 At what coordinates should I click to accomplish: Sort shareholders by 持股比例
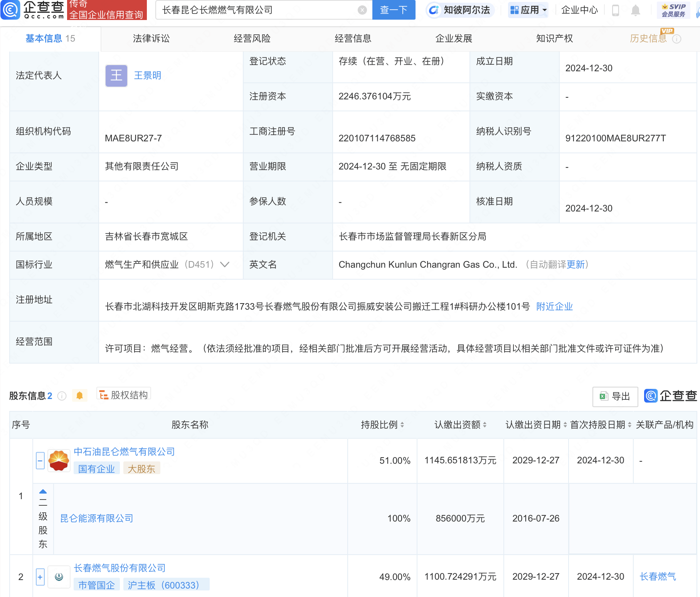[x=402, y=425]
